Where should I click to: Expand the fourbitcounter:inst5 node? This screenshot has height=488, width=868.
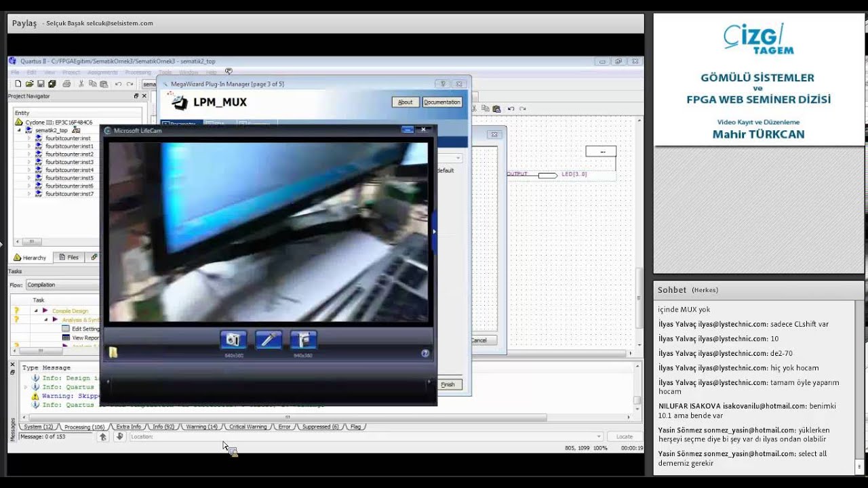29,178
